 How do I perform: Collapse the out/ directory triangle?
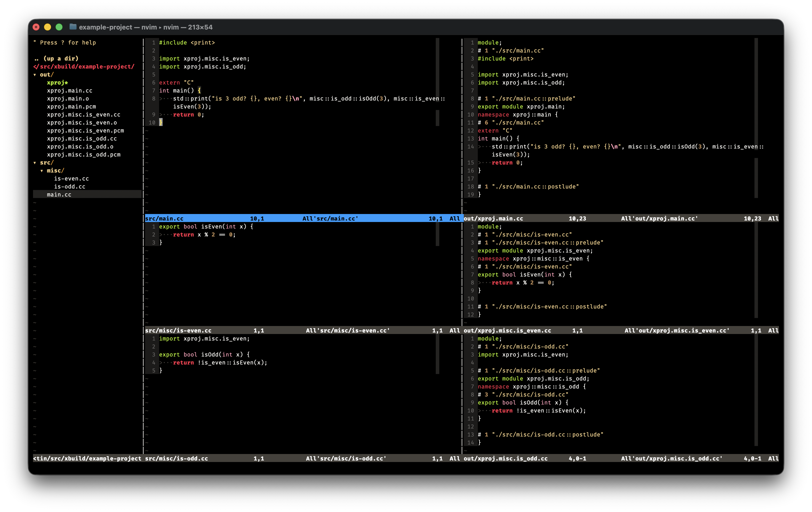point(35,75)
